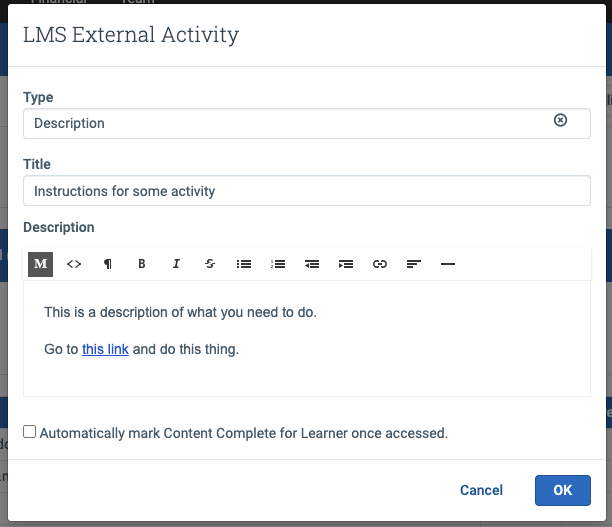Insert a numbered list

click(278, 264)
